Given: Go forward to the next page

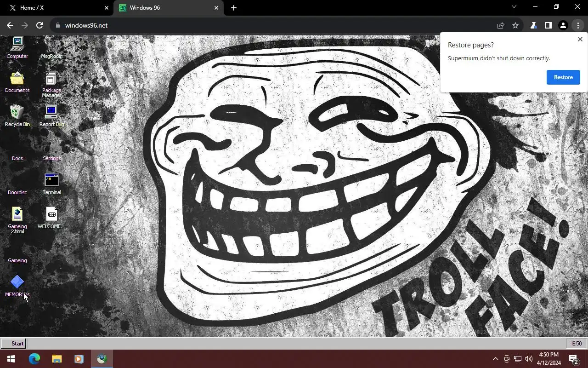Looking at the screenshot, I should pos(25,25).
